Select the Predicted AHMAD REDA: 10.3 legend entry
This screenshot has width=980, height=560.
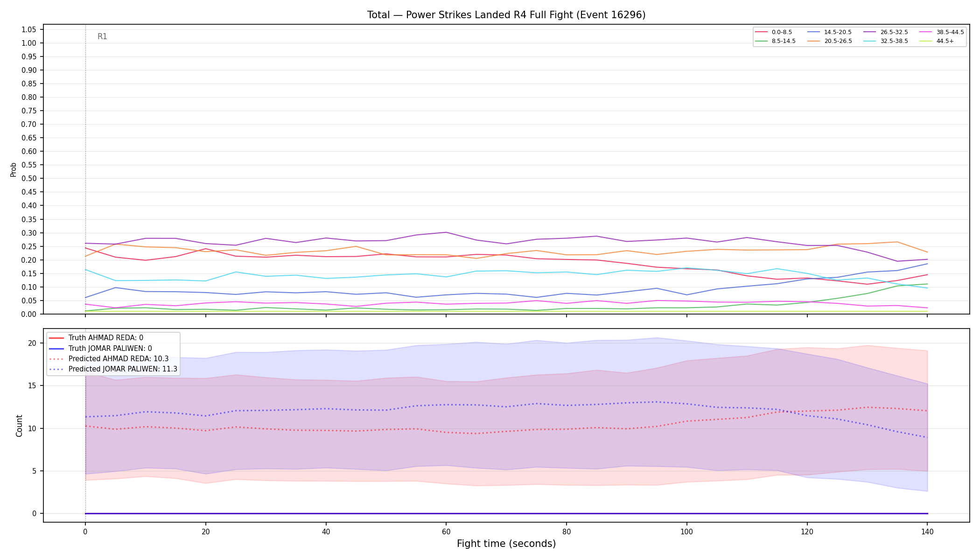pyautogui.click(x=109, y=359)
